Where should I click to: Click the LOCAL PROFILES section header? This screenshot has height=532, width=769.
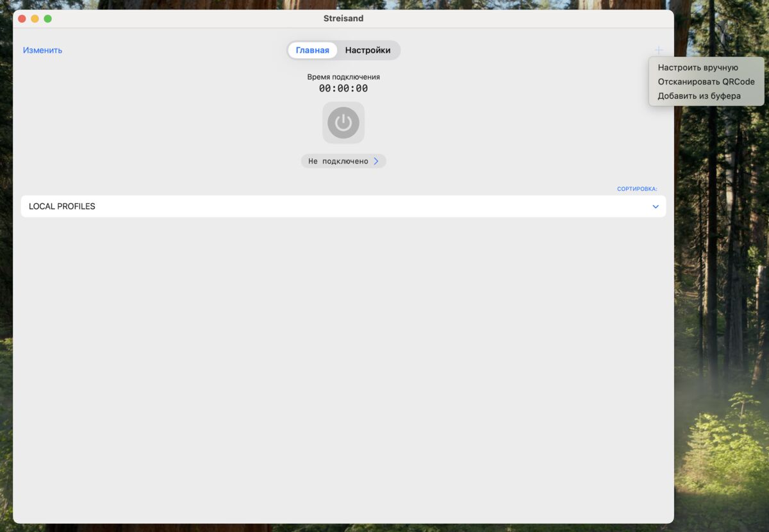click(62, 206)
